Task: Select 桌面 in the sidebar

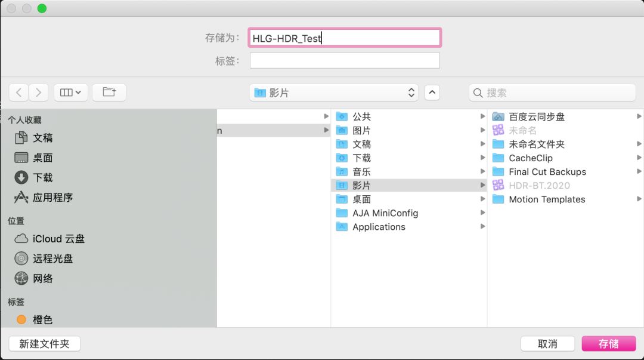Action: point(42,158)
